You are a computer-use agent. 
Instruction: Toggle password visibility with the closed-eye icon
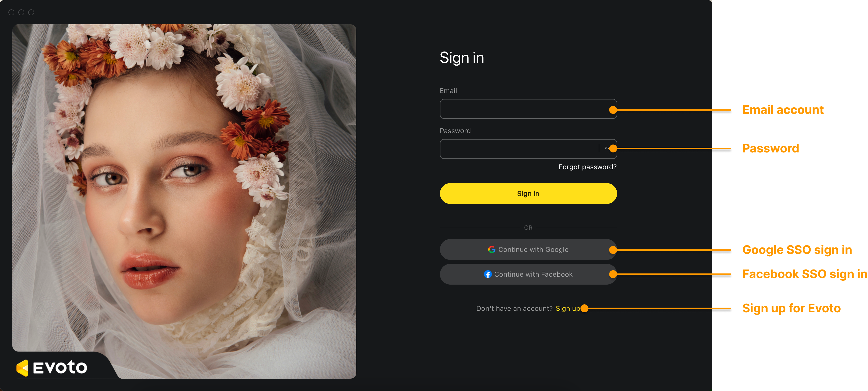[607, 148]
